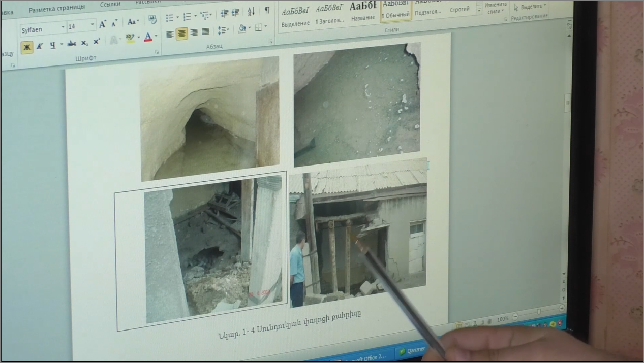Apply the red font color
644x363 pixels.
pyautogui.click(x=148, y=37)
